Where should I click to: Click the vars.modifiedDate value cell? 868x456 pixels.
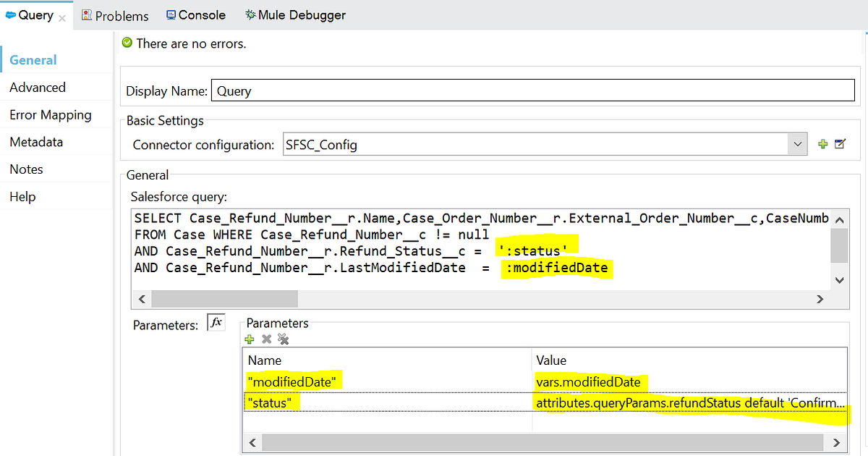tap(689, 381)
